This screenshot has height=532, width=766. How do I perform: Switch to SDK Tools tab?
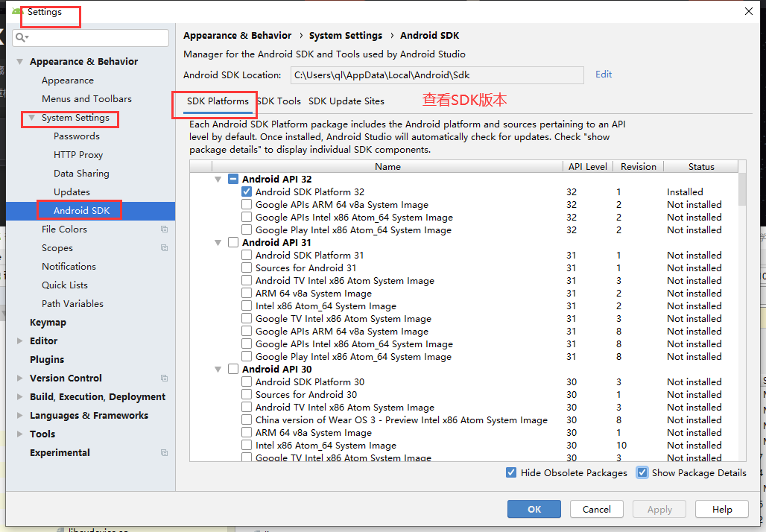pos(279,101)
